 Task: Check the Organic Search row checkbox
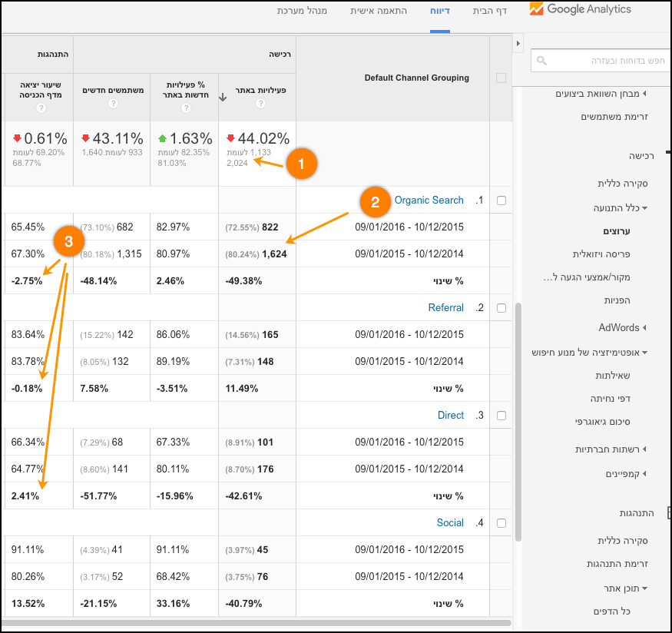(502, 201)
